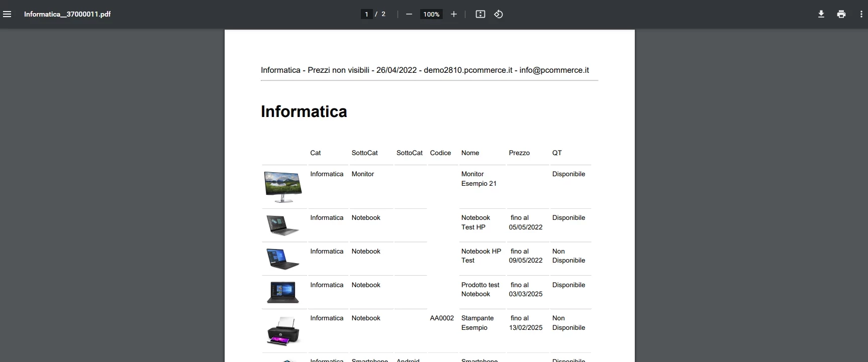
Task: Click the Cat column header
Action: (315, 153)
